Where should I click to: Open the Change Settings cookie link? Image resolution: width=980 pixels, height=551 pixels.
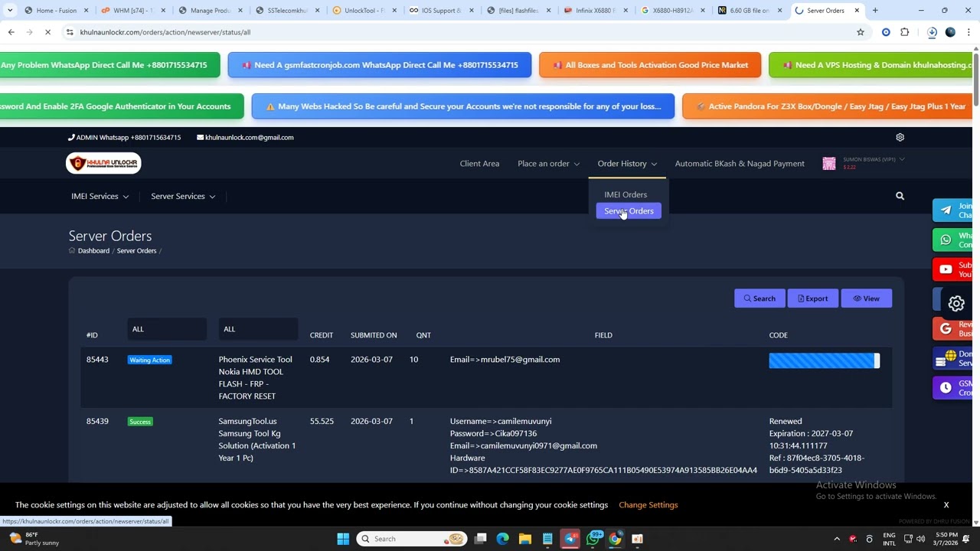[648, 505]
